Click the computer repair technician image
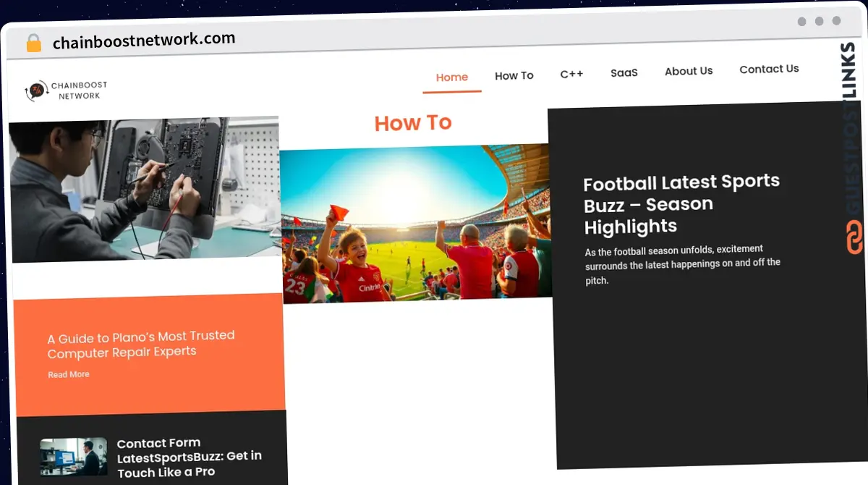Viewport: 868px width, 485px height. 145,188
